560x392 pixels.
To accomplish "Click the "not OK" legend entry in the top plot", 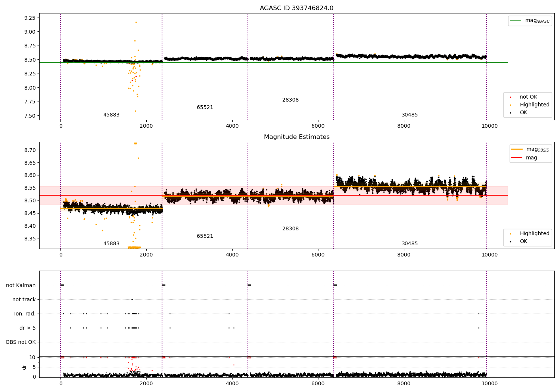I will [528, 97].
